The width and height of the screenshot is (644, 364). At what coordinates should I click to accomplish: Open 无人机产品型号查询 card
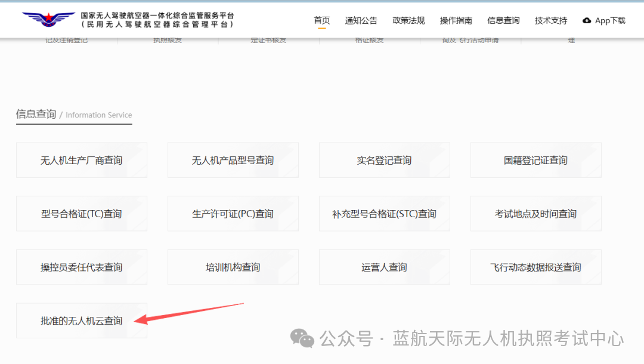coord(233,160)
